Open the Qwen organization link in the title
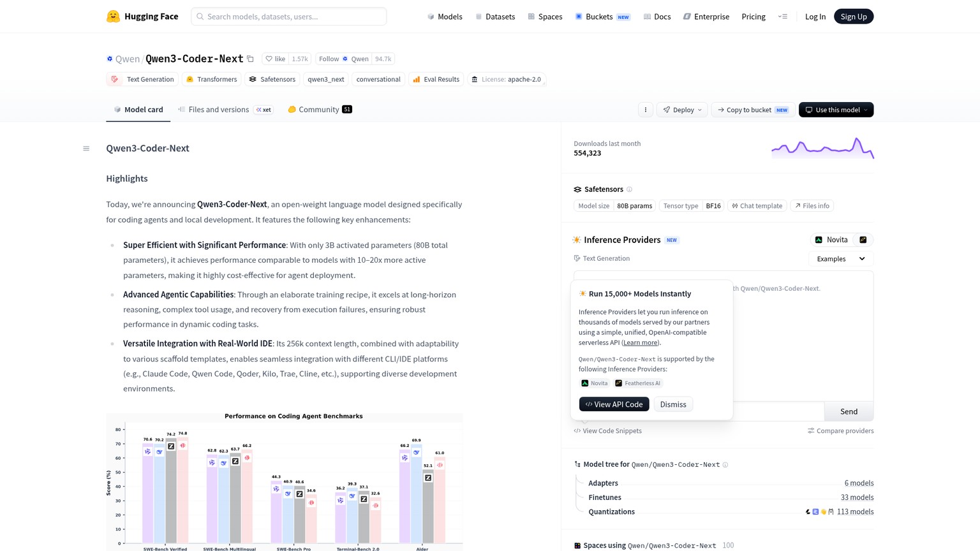The image size is (980, 551). coord(128,59)
